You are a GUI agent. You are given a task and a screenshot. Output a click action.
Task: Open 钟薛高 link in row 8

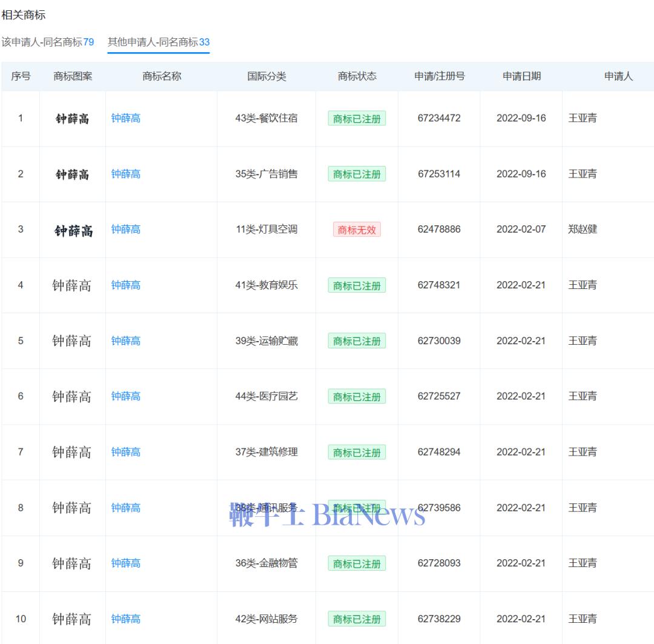point(125,508)
